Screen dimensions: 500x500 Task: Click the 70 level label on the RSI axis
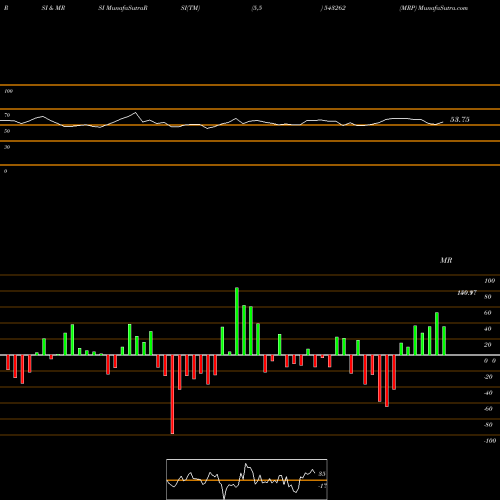pos(7,115)
